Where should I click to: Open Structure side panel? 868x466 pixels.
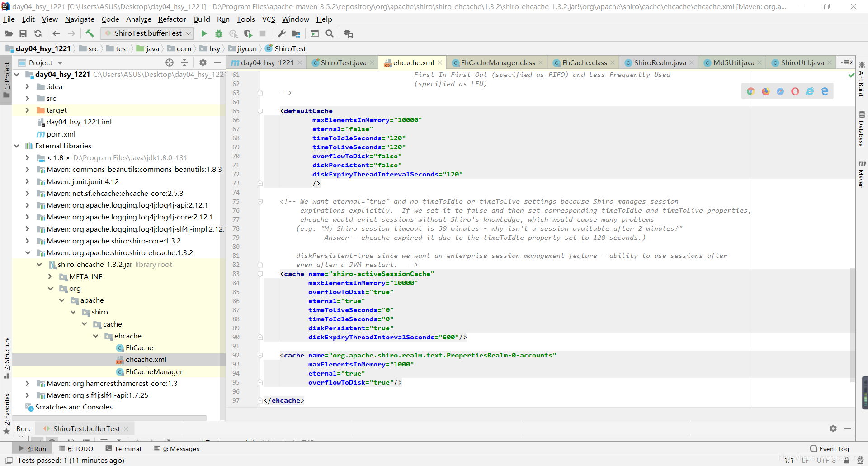point(6,358)
